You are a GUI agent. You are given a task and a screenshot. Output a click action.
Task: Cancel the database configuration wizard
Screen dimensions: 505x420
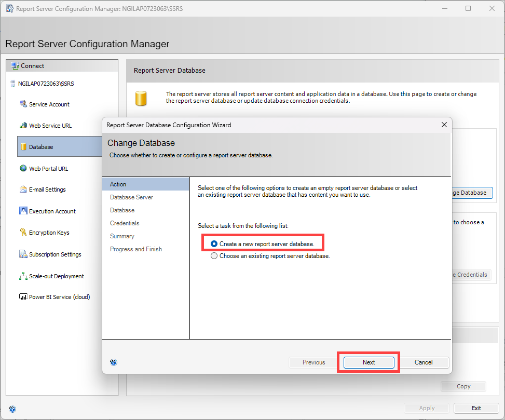tap(424, 362)
